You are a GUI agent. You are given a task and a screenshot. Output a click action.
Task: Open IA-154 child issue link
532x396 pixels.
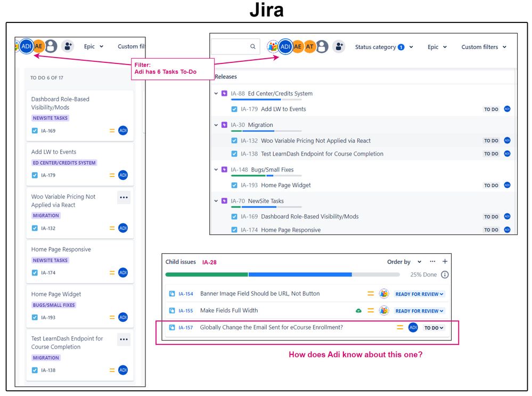186,294
